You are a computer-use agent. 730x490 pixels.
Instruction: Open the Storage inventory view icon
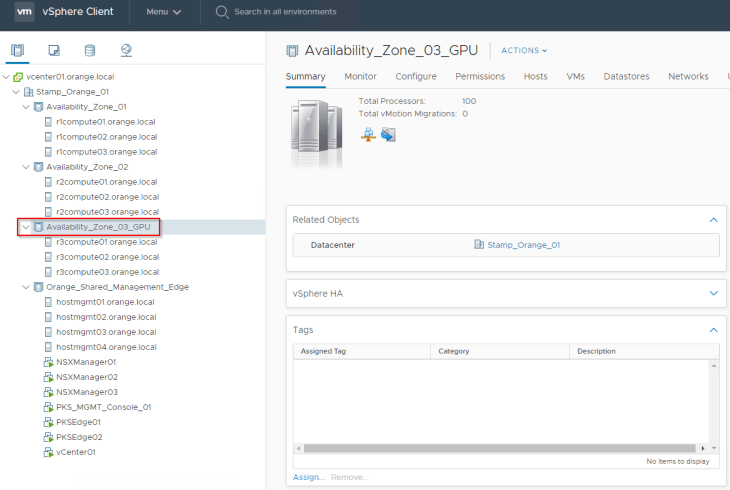pyautogui.click(x=90, y=50)
